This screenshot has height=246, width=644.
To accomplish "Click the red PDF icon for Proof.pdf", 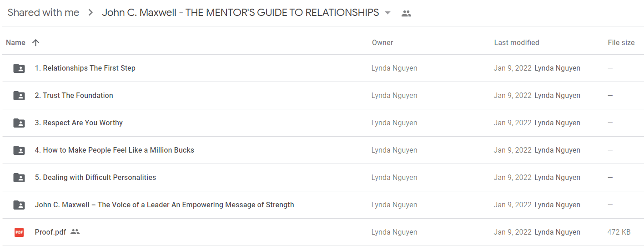I will [x=19, y=232].
